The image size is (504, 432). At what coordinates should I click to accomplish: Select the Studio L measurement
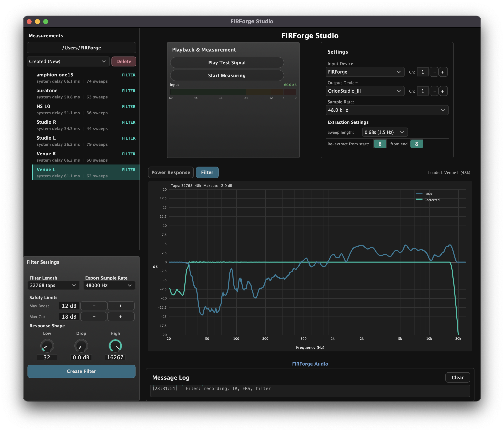click(86, 141)
